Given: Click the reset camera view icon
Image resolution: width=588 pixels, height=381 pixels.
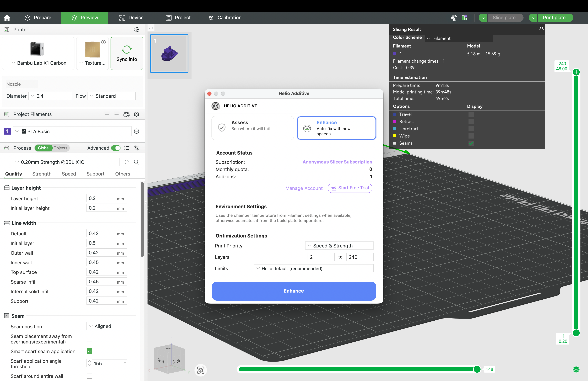Looking at the screenshot, I should coord(201,370).
